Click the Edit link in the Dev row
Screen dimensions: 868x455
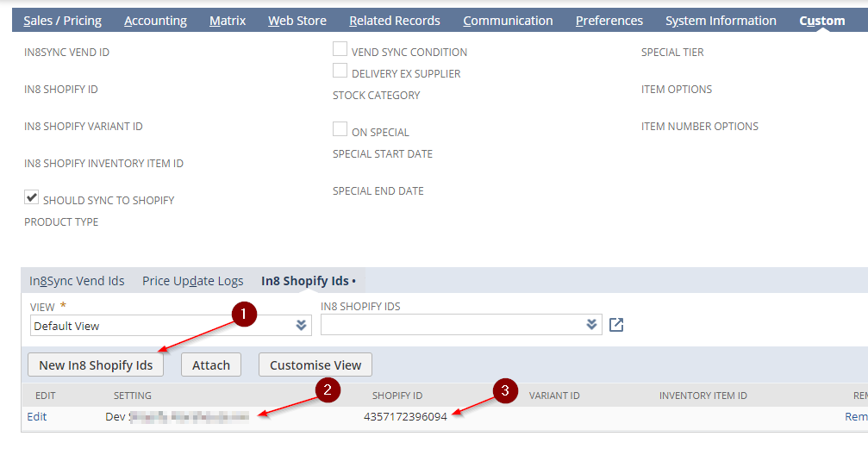(x=36, y=416)
